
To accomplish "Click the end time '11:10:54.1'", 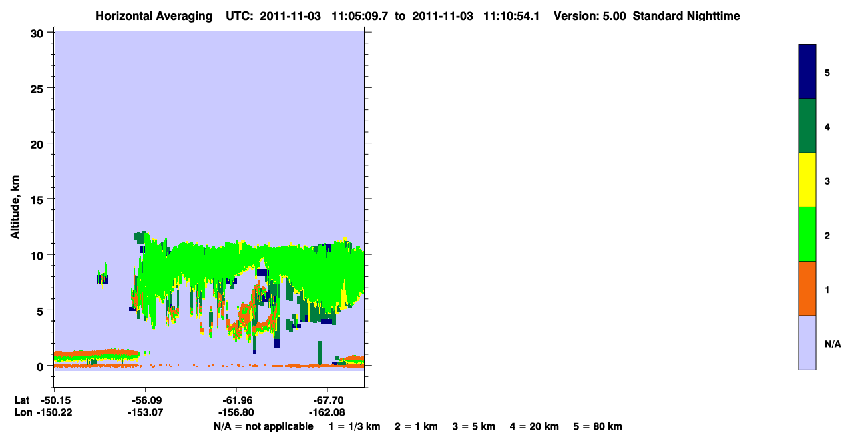I will (x=511, y=16).
